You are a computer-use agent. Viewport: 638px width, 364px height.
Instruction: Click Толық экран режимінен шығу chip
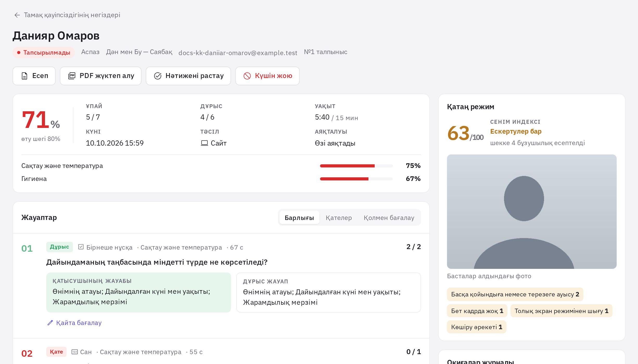pyautogui.click(x=562, y=311)
